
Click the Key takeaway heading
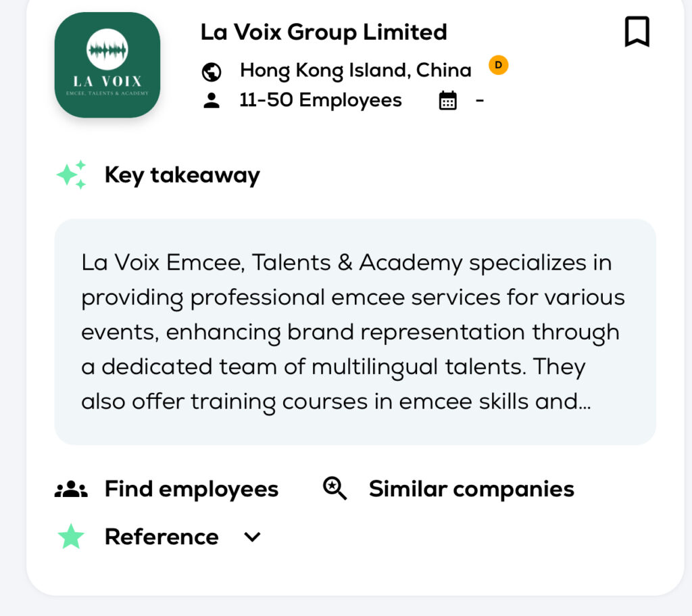(x=182, y=175)
